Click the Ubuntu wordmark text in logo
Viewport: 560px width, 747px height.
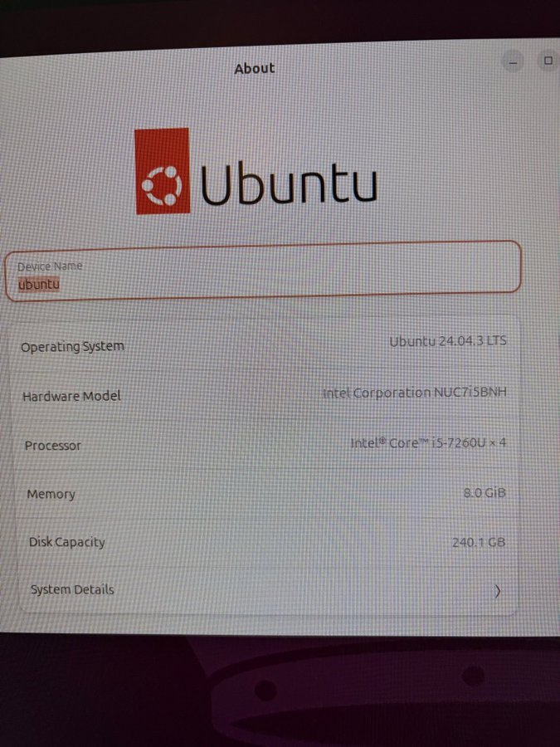click(289, 184)
